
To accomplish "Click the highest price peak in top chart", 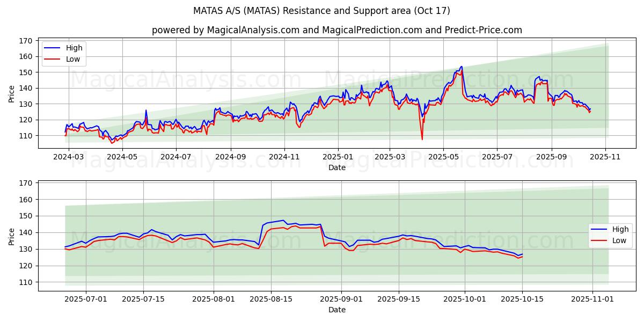I will [461, 67].
